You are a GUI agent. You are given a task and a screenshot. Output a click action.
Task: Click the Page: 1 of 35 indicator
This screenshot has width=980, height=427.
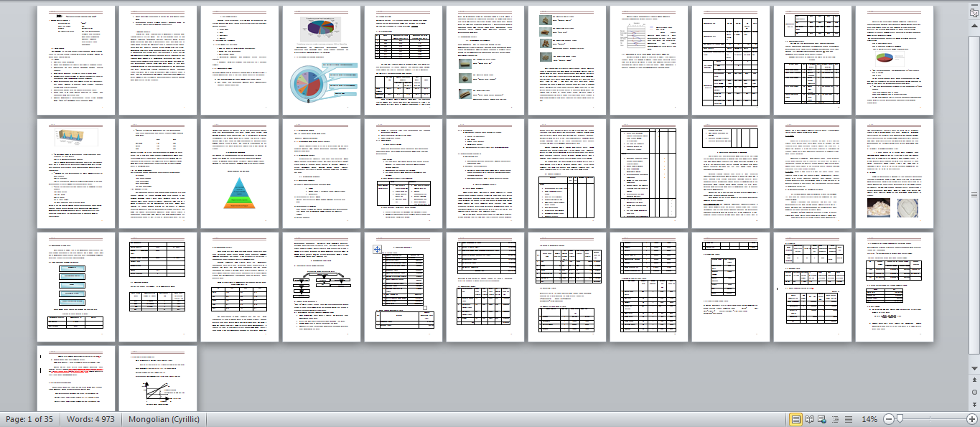[x=29, y=419]
